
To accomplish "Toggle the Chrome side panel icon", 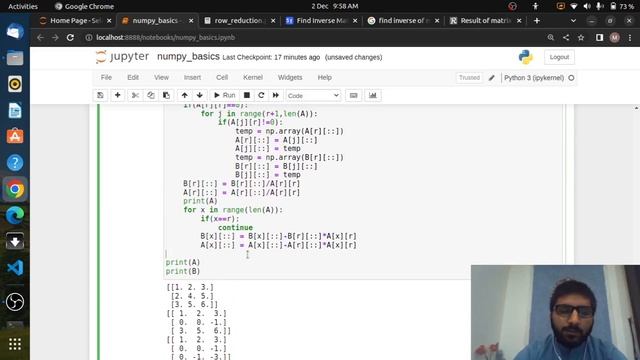I will [599, 38].
